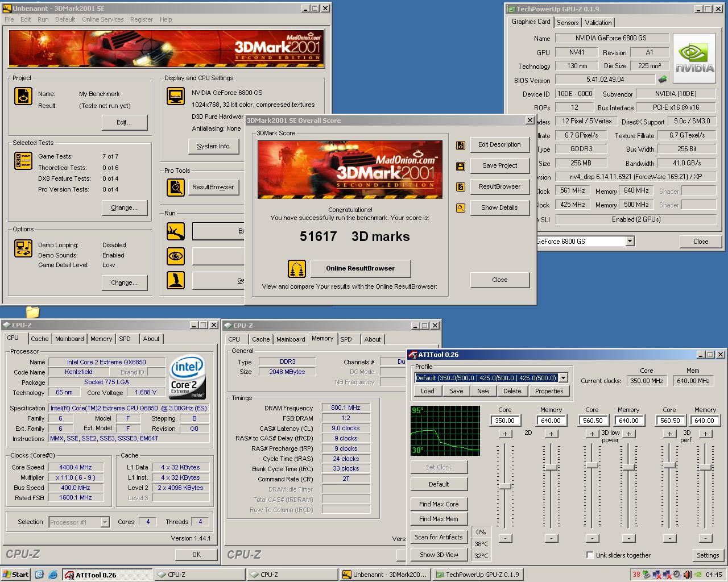Screen dimensions: 728x582
Task: Click the ATITool Settings button
Action: click(708, 555)
